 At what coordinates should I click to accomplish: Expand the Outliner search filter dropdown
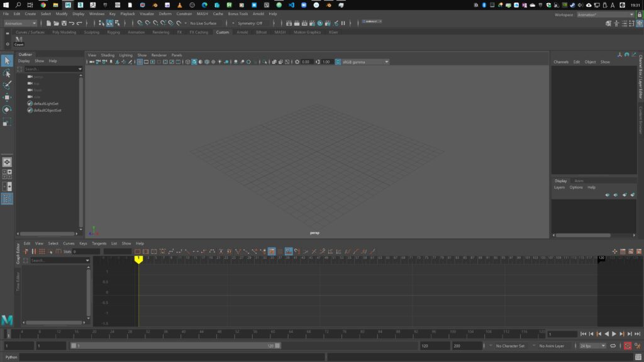tap(80, 69)
